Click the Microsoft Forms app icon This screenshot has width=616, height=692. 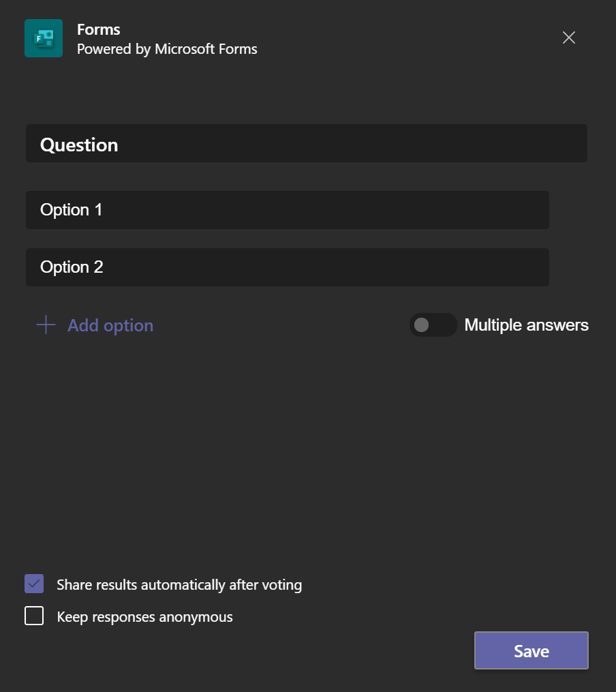44,38
